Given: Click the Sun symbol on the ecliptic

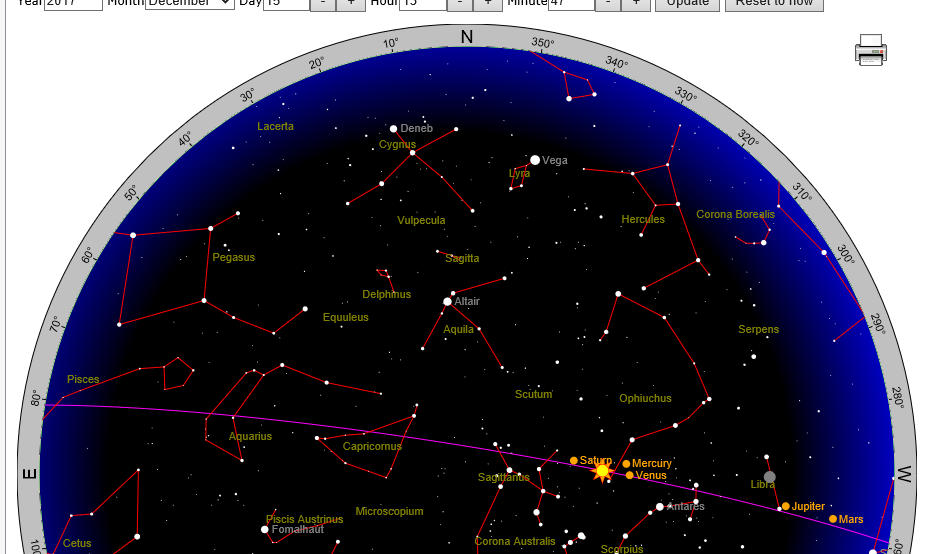Looking at the screenshot, I should [x=601, y=470].
